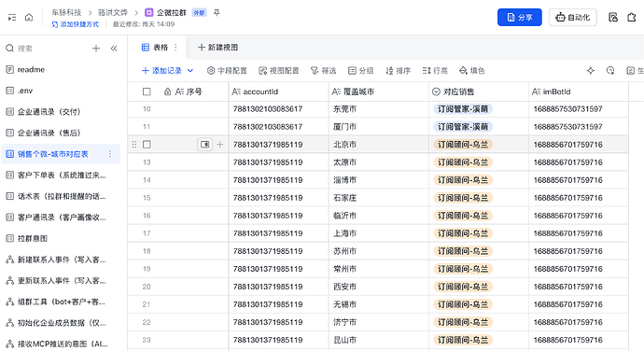The height and width of the screenshot is (351, 644).
Task: Select the 昆山市 cell
Action: click(379, 340)
